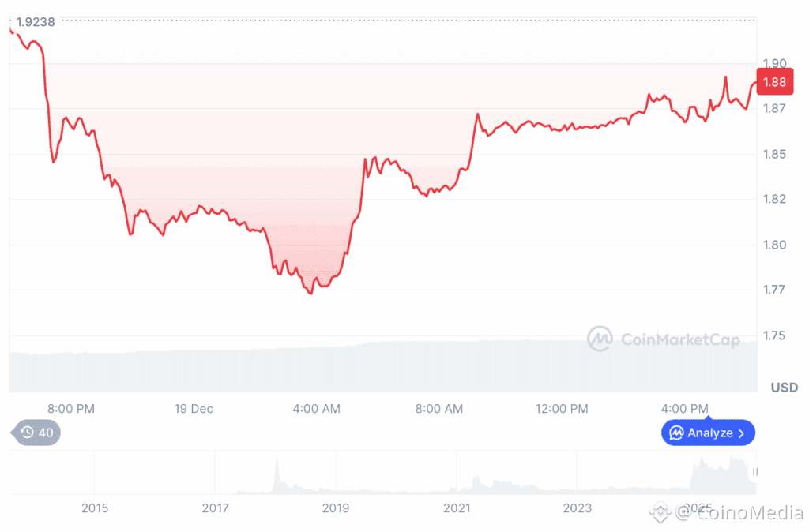Click the diamond logo beside @CoinoMedia
This screenshot has height=532, width=809.
tap(660, 512)
